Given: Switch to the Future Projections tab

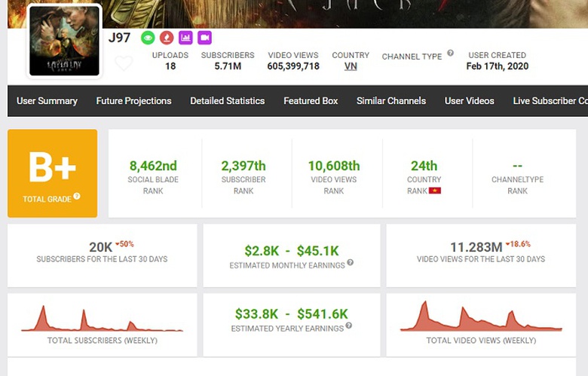Looking at the screenshot, I should pyautogui.click(x=133, y=101).
